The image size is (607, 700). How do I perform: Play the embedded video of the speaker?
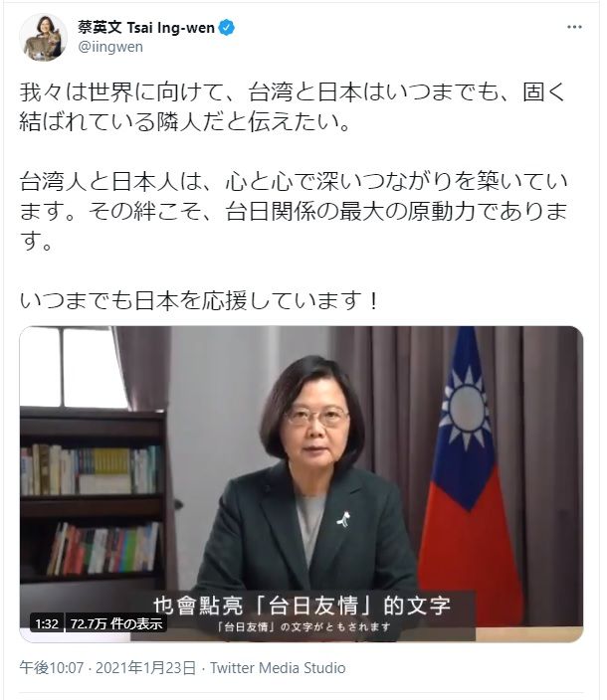tap(302, 484)
